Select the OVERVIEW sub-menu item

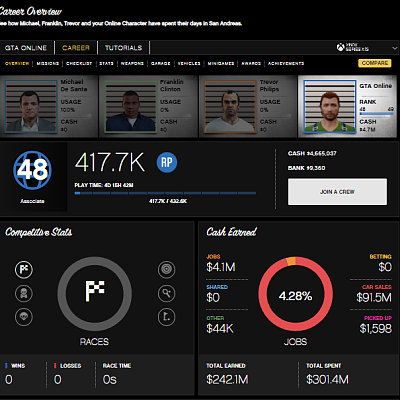[x=17, y=63]
